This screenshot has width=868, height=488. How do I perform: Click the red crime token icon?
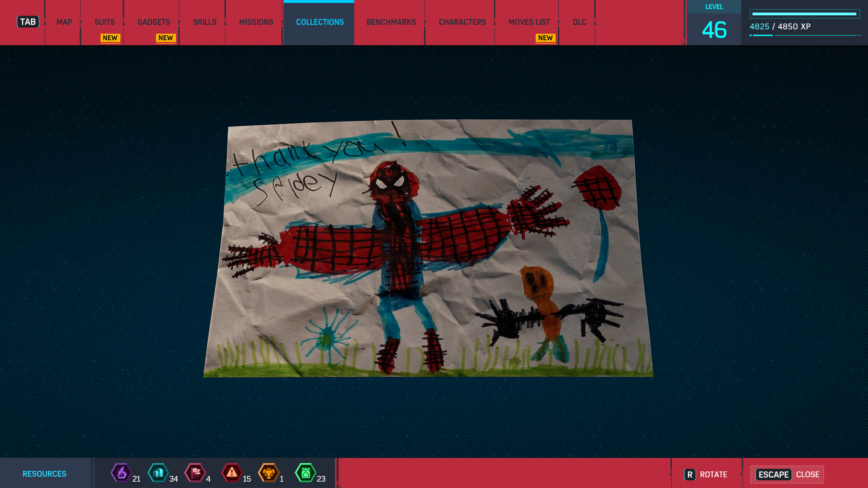click(x=232, y=473)
